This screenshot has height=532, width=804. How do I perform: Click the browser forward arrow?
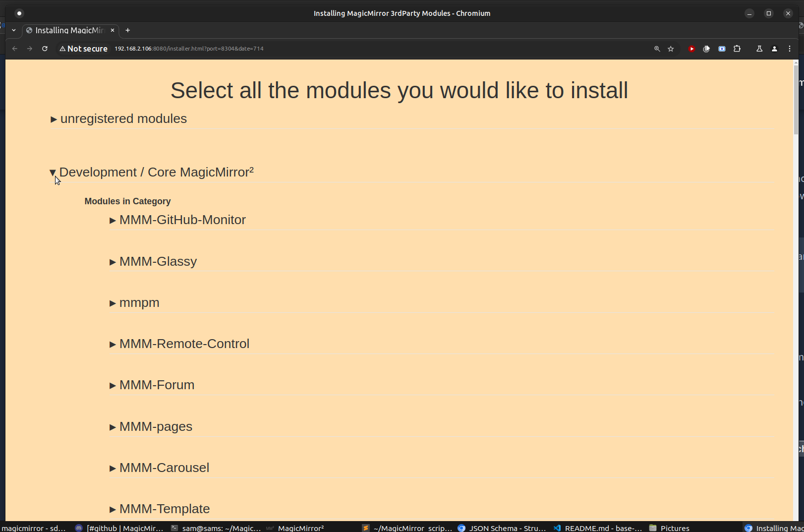[30, 49]
